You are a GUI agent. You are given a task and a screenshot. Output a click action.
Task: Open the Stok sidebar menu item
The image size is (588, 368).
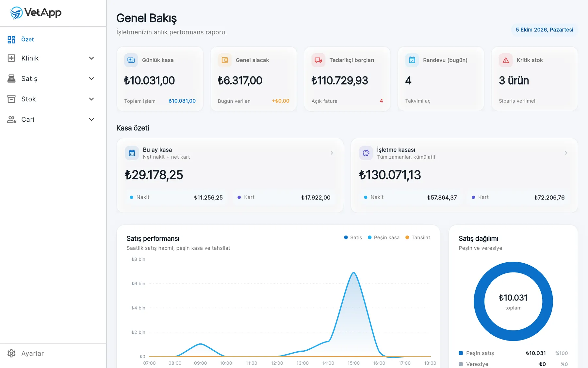(53, 99)
